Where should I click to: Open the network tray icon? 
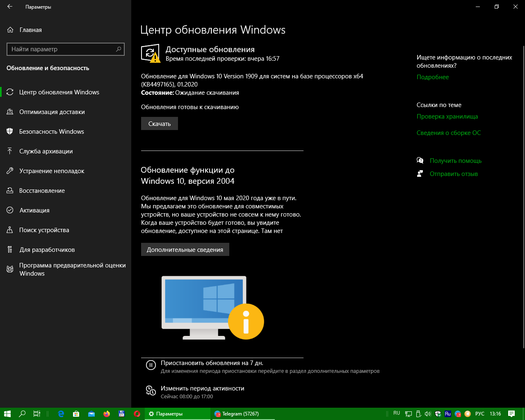tap(408, 414)
